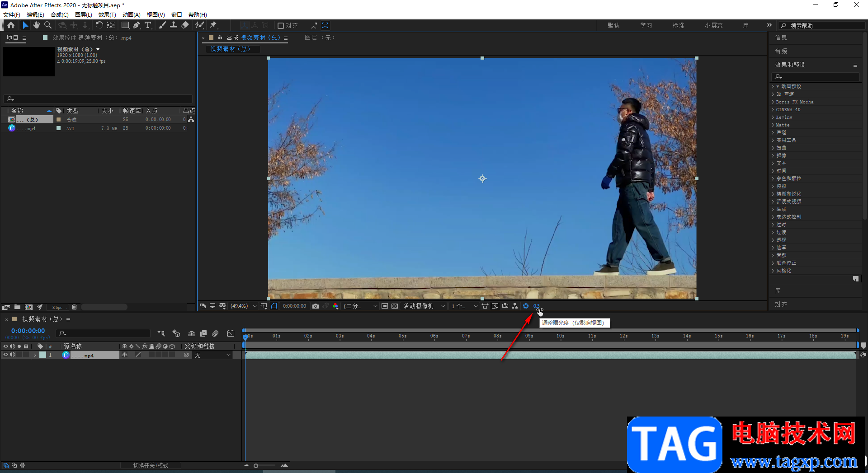The image size is (868, 473).
Task: Select the Hand tool
Action: click(x=36, y=25)
